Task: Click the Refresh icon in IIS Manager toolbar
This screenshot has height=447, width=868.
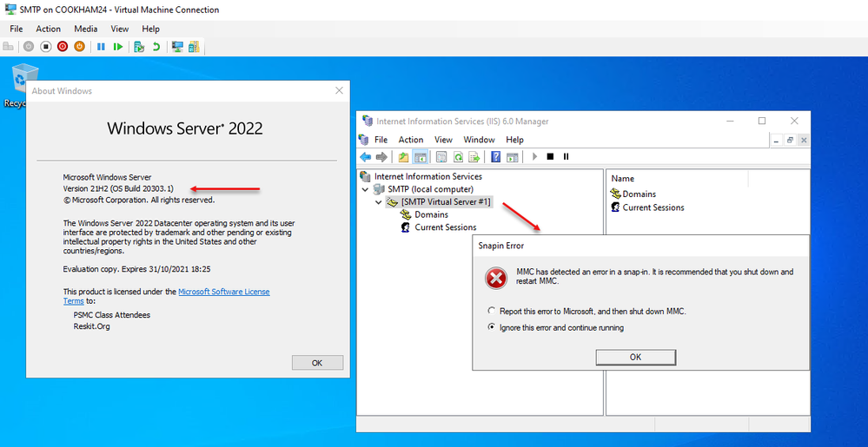Action: (458, 156)
